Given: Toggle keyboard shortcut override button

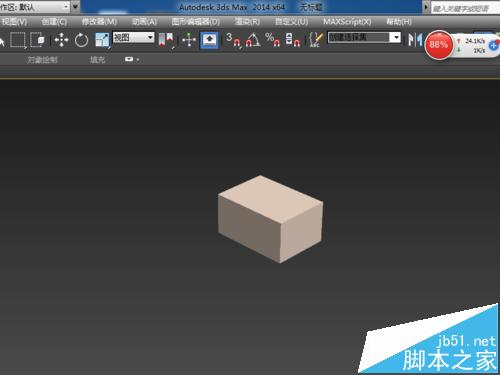Looking at the screenshot, I should point(209,40).
